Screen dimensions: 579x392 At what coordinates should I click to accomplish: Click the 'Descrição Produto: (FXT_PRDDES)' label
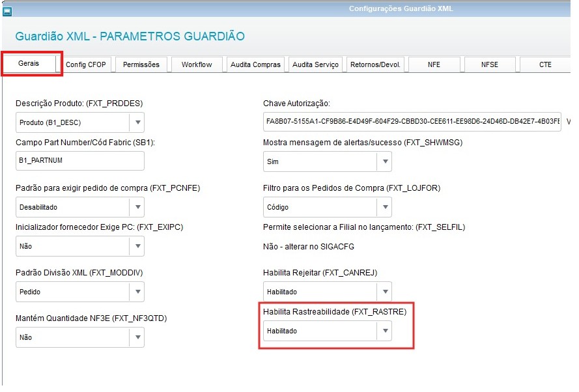pyautogui.click(x=79, y=104)
